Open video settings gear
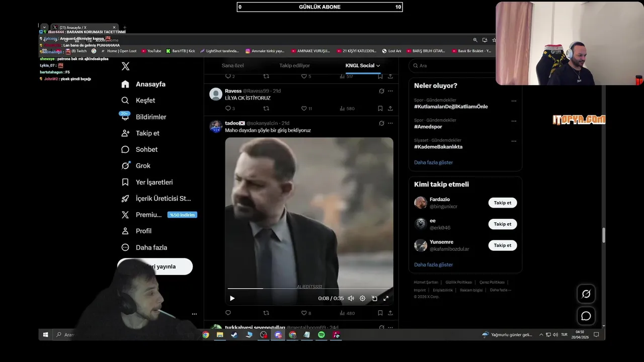The image size is (644, 362). pyautogui.click(x=362, y=298)
